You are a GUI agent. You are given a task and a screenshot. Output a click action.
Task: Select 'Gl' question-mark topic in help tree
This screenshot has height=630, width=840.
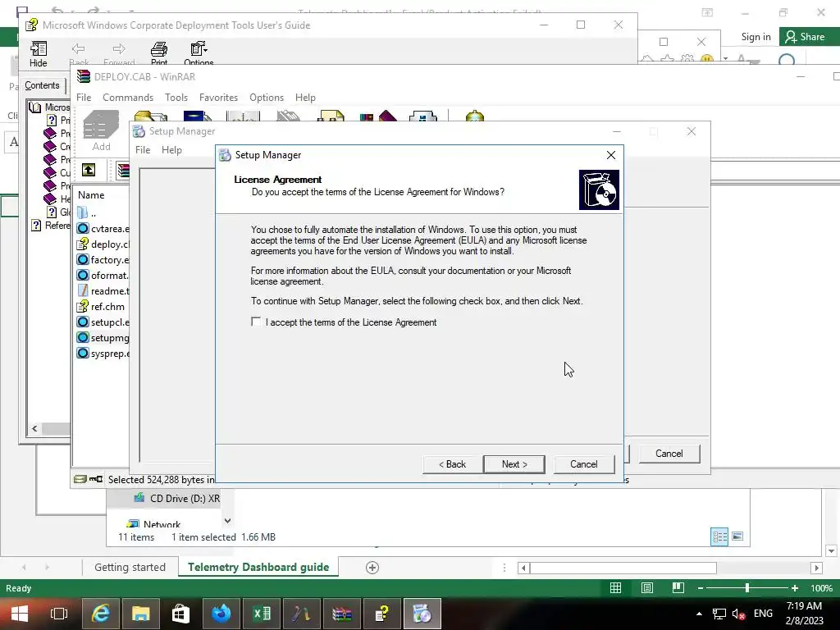click(58, 212)
